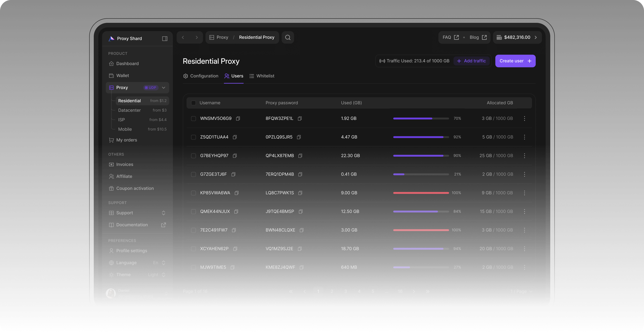This screenshot has width=644, height=334.
Task: Open search with magnifier icon
Action: point(287,37)
